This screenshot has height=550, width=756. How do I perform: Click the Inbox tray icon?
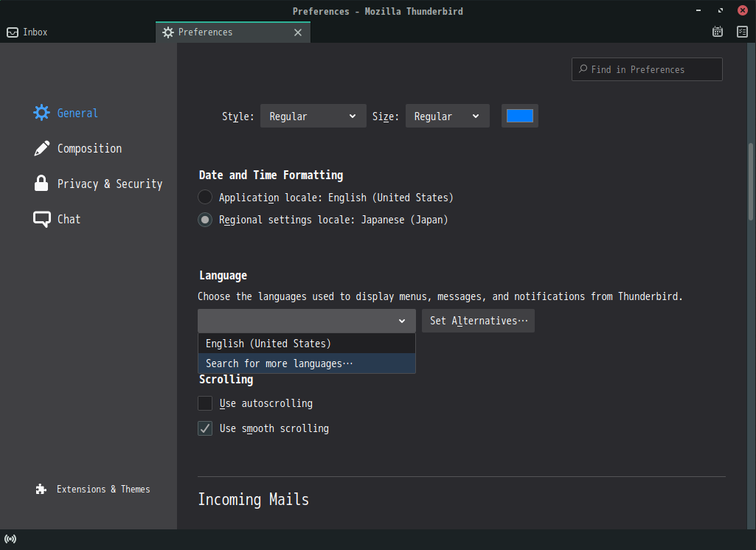(13, 32)
